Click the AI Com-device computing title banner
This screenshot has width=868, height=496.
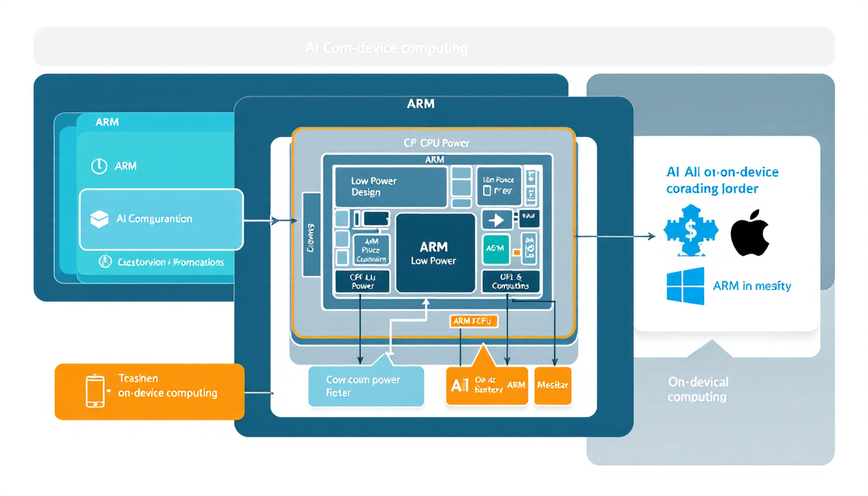(387, 47)
